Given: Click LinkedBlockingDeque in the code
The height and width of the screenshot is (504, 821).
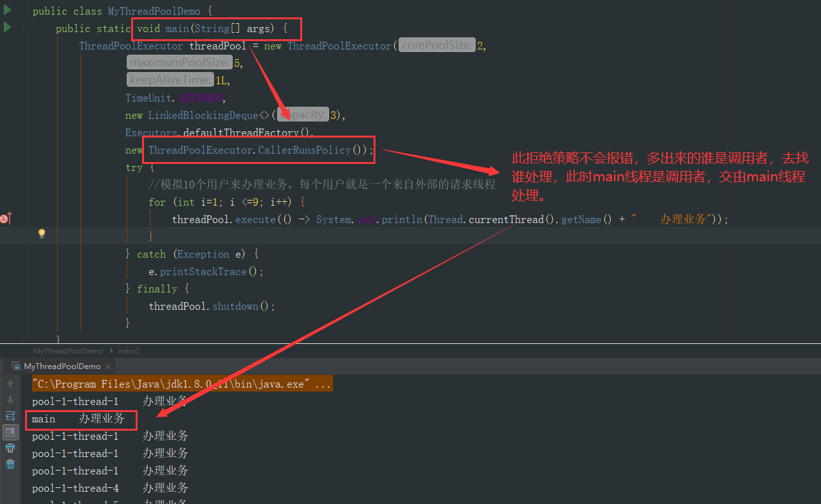Looking at the screenshot, I should [x=203, y=115].
